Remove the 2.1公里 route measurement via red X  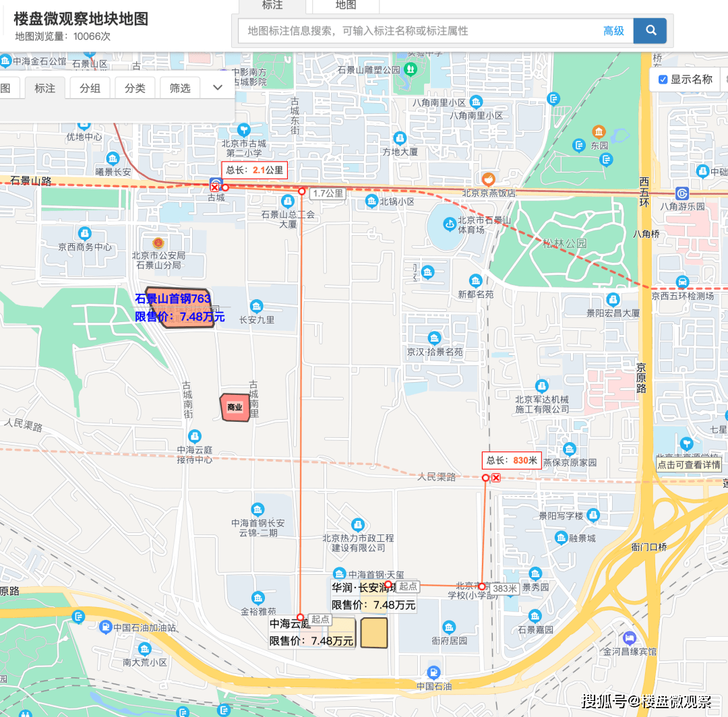pos(215,187)
